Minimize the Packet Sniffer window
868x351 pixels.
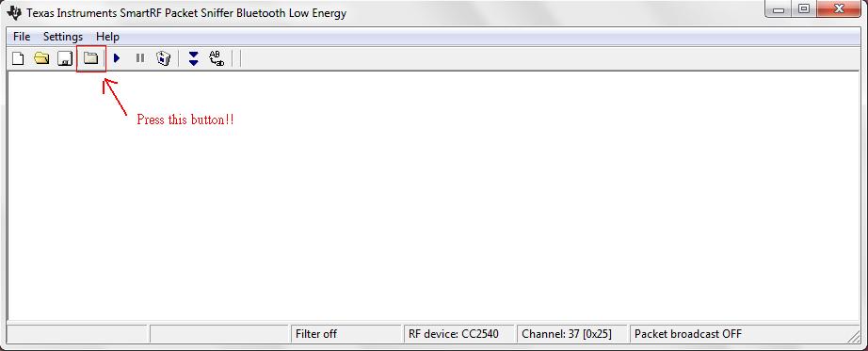tap(779, 8)
